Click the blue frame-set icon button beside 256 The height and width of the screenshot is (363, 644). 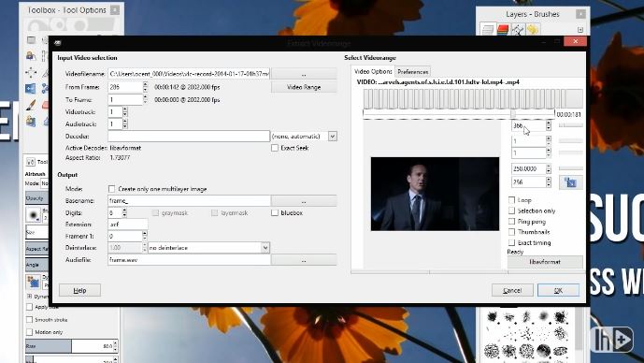tap(570, 182)
